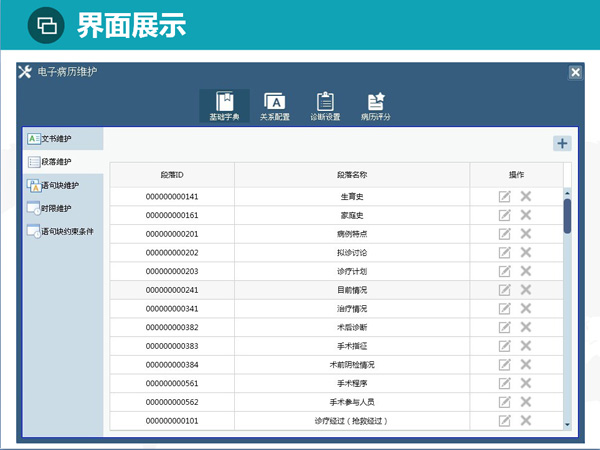The height and width of the screenshot is (450, 600).
Task: Delete the 病例特点 row
Action: (526, 234)
